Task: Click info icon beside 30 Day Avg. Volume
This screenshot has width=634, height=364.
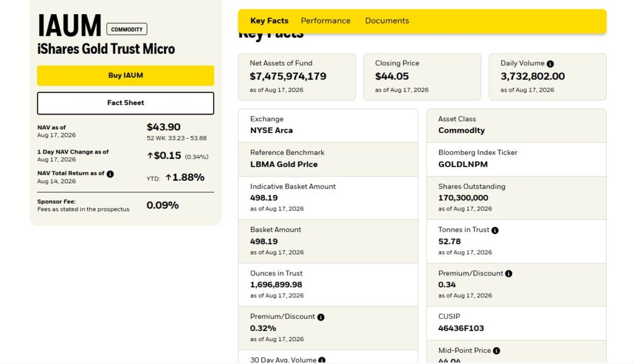Action: 322,360
